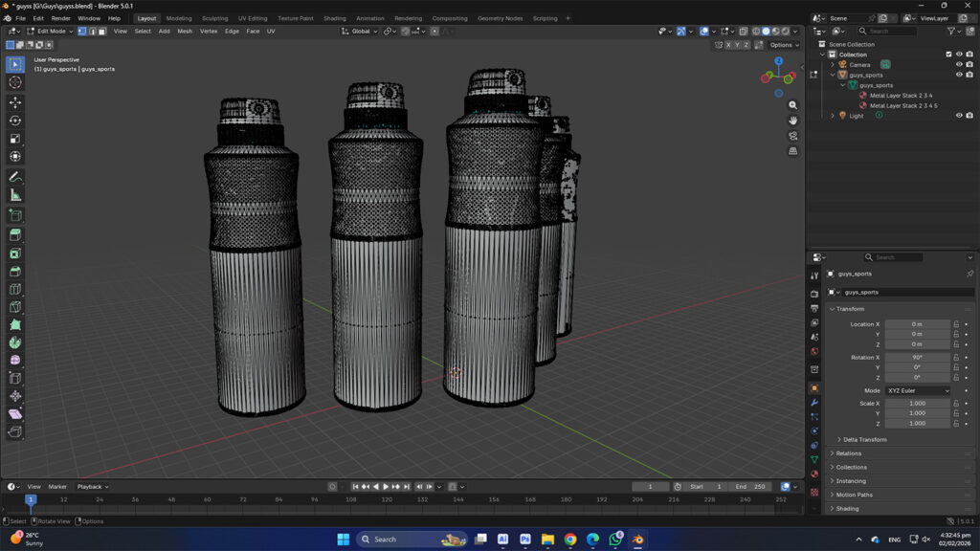Screen dimensions: 980x551
Task: Switch to the UV Editing workspace tab
Action: (x=253, y=18)
